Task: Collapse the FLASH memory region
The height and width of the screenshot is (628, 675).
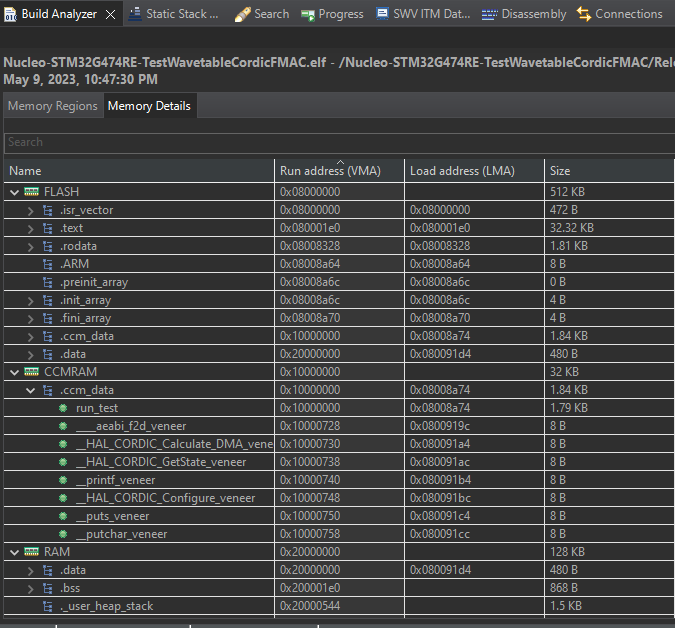Action: [x=14, y=192]
